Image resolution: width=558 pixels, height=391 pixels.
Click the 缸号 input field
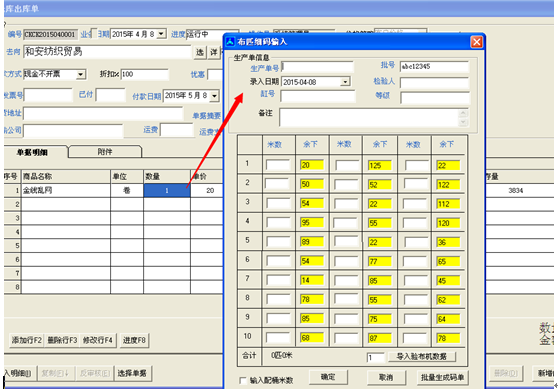click(x=318, y=96)
